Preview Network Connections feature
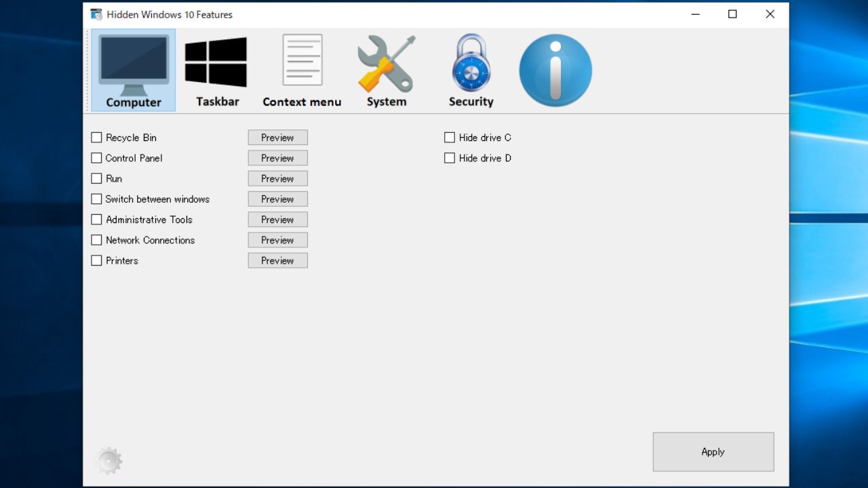The height and width of the screenshot is (488, 868). tap(278, 240)
